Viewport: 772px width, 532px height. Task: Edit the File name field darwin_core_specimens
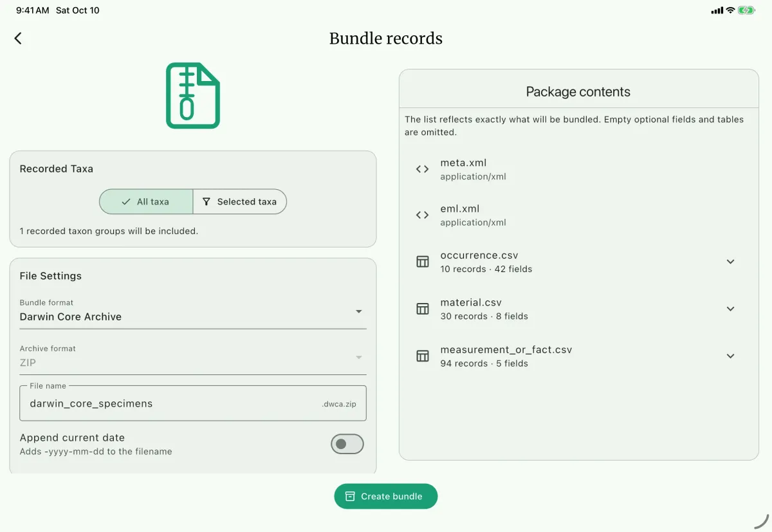point(193,403)
